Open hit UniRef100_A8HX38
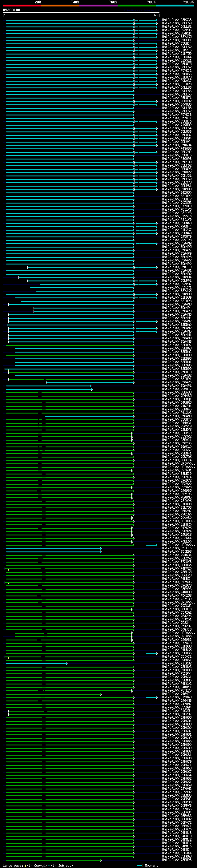This screenshot has height=868, width=197. [177, 20]
